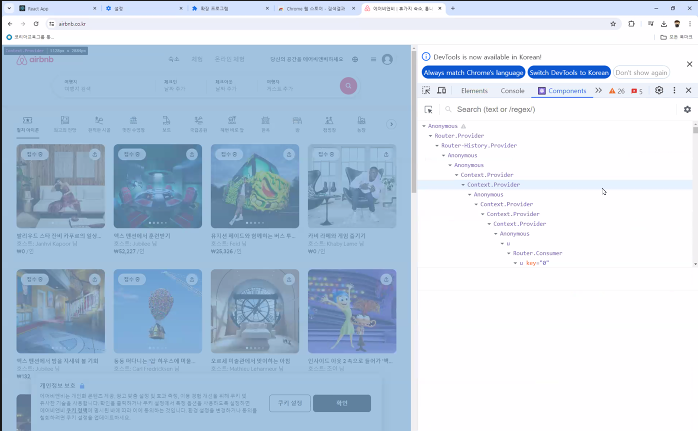The height and width of the screenshot is (431, 698).
Task: Open the hamburger menu beside the avatar
Action: (x=373, y=59)
